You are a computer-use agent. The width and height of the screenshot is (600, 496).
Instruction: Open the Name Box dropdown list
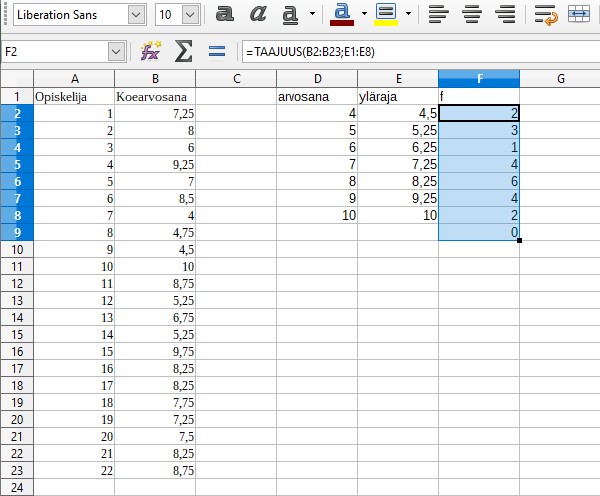pos(116,51)
